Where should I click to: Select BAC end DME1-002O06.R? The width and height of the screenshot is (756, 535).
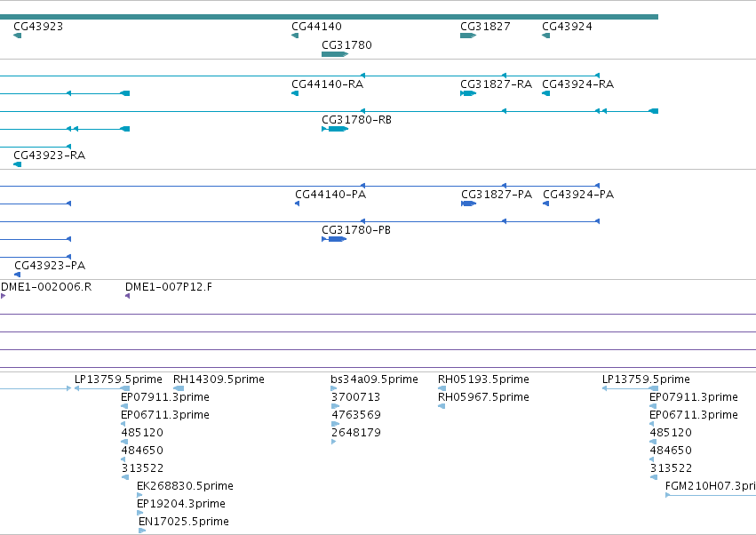click(x=46, y=287)
